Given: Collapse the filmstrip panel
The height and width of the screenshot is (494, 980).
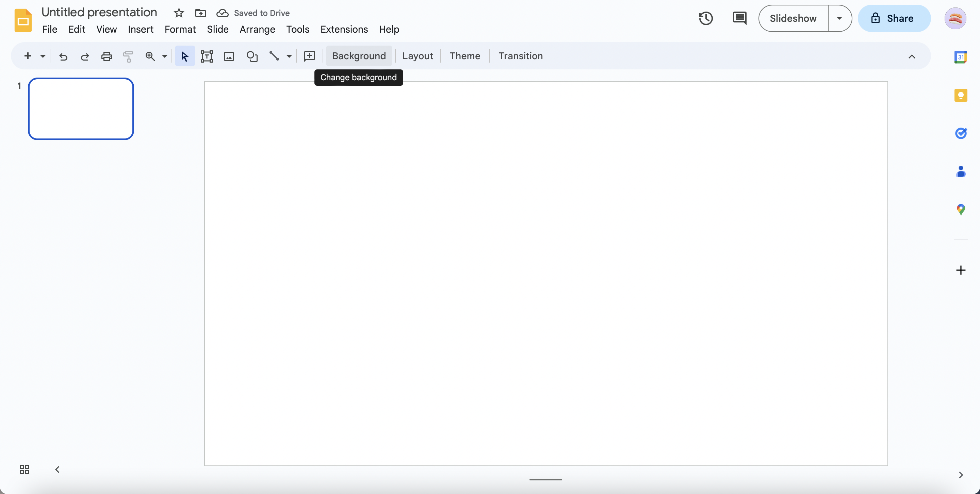Looking at the screenshot, I should click(57, 469).
